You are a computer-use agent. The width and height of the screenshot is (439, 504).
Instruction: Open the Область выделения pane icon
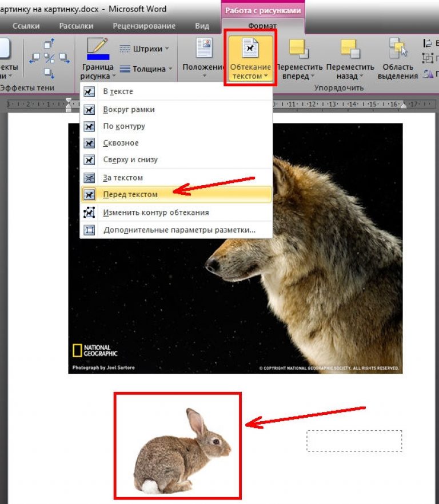[398, 48]
